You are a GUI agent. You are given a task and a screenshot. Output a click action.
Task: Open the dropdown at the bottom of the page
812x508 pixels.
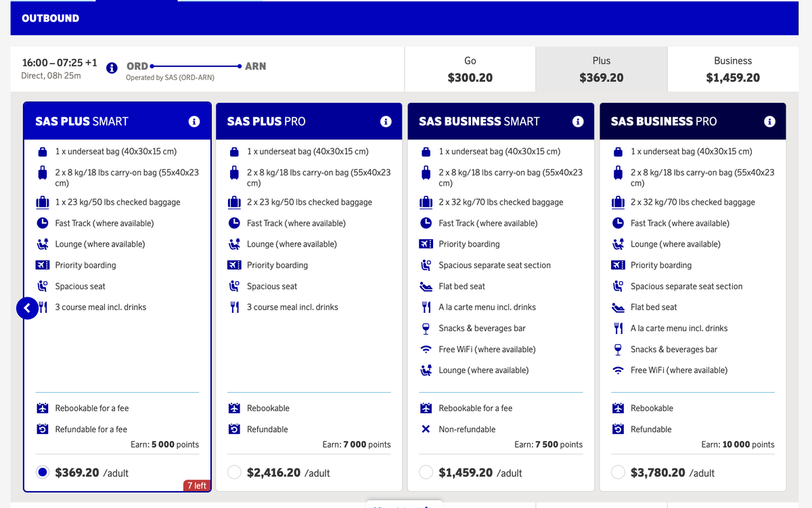(404, 505)
